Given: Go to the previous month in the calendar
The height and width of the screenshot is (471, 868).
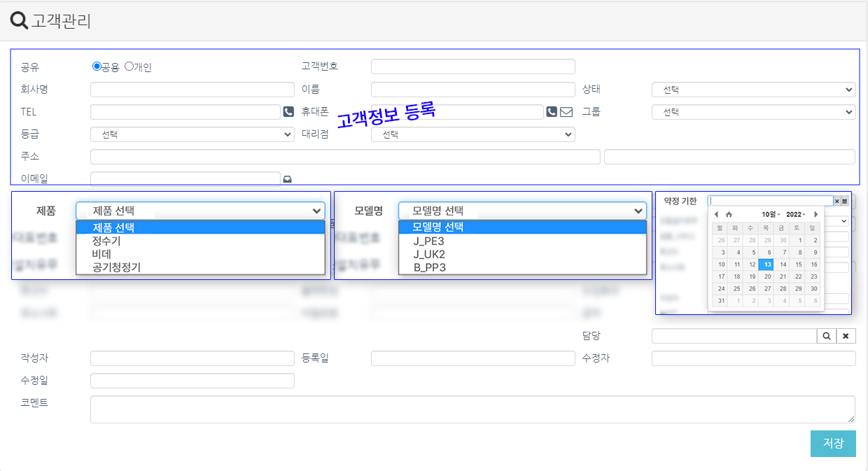Looking at the screenshot, I should click(x=716, y=214).
